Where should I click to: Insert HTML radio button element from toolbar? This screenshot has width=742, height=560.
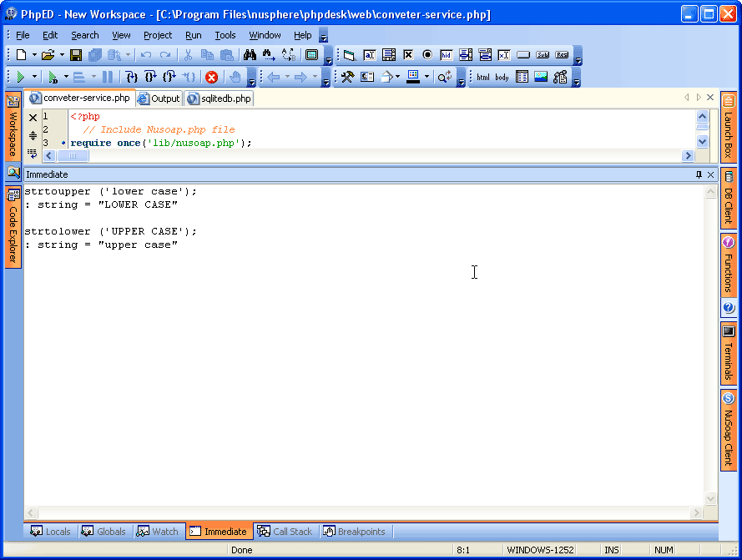tap(427, 55)
